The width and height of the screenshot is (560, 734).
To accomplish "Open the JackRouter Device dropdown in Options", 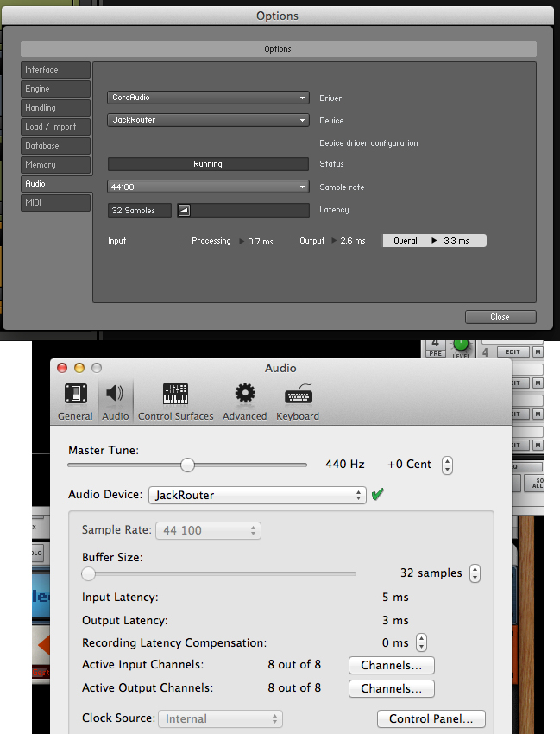I will (x=208, y=120).
